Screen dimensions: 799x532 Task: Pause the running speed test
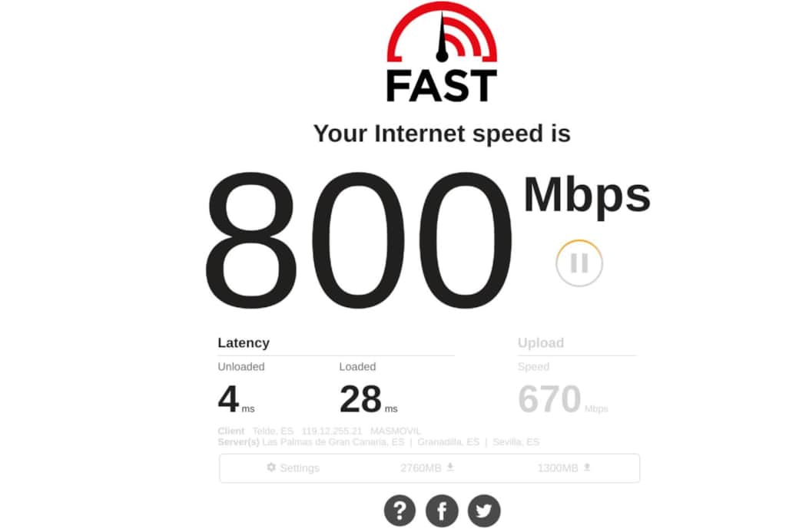pyautogui.click(x=579, y=263)
